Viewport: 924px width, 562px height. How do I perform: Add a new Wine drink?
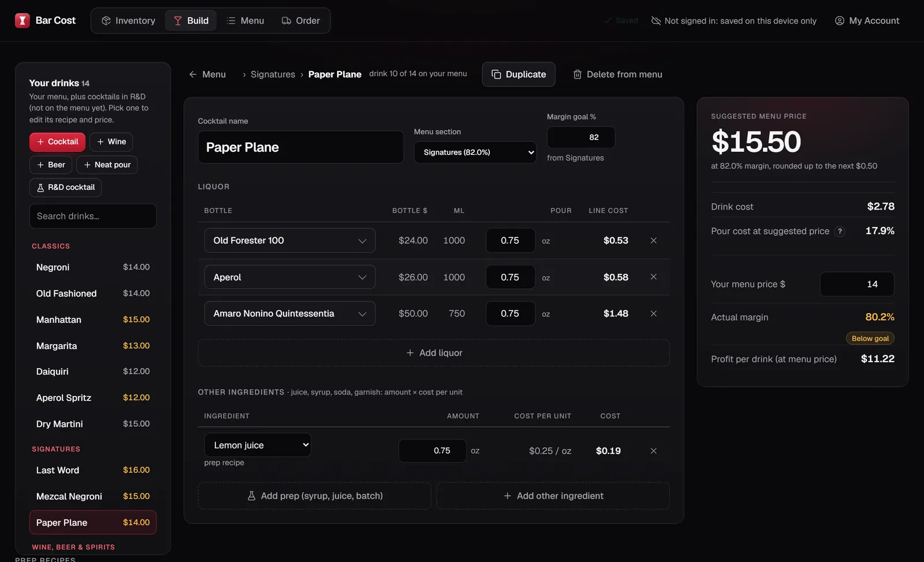[x=111, y=142]
